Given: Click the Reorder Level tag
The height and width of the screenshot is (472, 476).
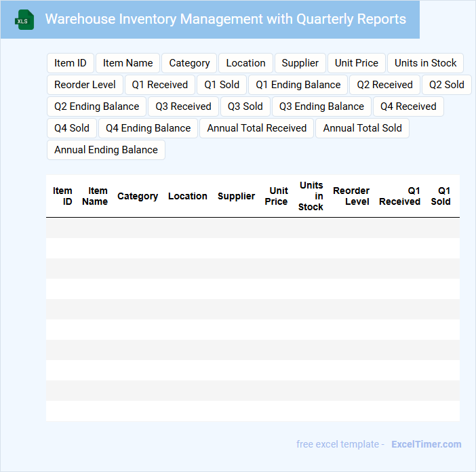Looking at the screenshot, I should pyautogui.click(x=85, y=85).
